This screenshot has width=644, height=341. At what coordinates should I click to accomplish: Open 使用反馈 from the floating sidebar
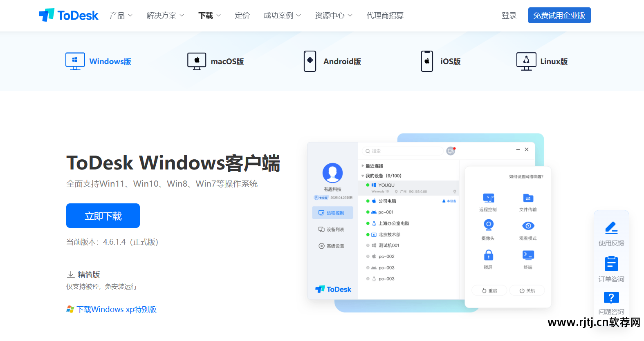611,234
